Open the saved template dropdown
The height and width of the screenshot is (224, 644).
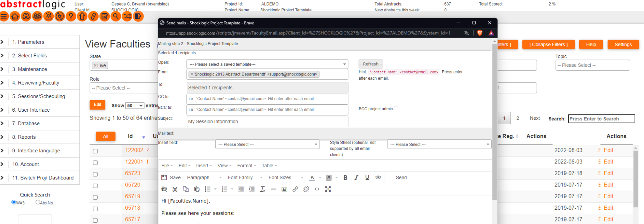(x=267, y=64)
